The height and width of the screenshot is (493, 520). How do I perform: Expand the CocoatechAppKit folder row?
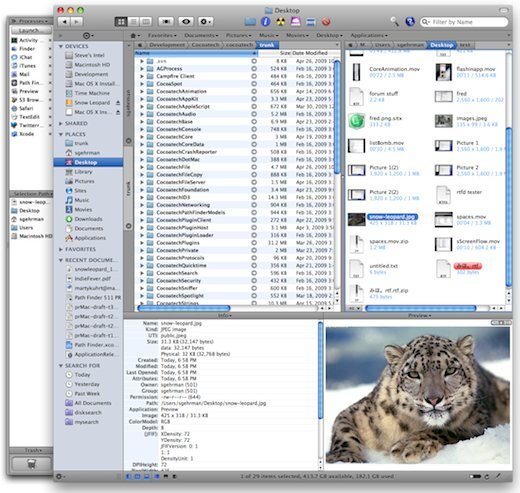(142, 99)
